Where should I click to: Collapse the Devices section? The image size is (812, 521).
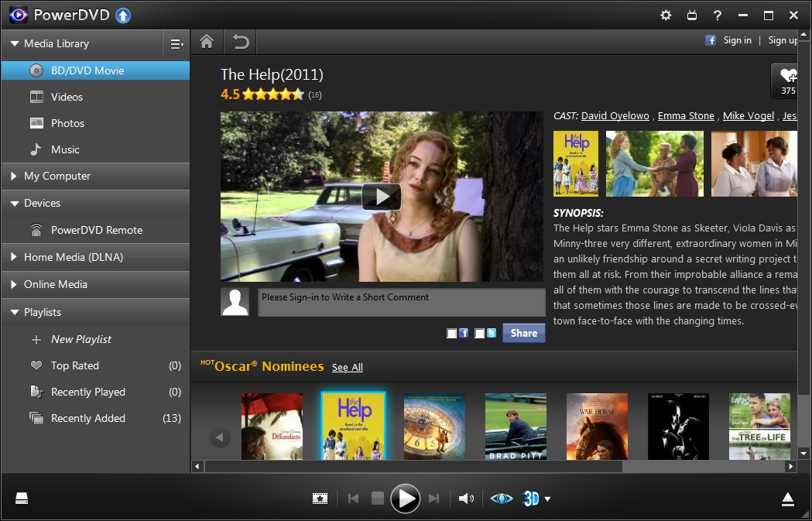pyautogui.click(x=15, y=204)
